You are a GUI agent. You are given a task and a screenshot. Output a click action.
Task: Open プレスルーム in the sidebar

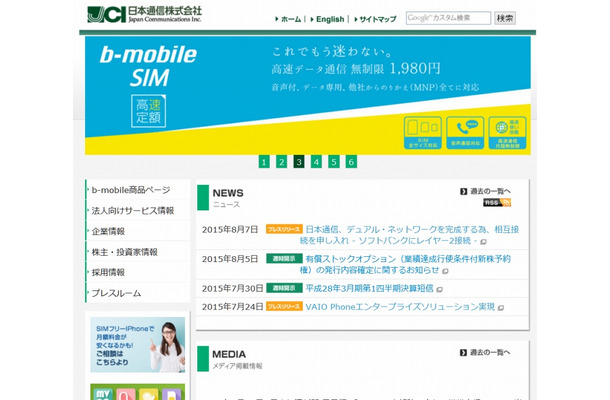[138, 293]
